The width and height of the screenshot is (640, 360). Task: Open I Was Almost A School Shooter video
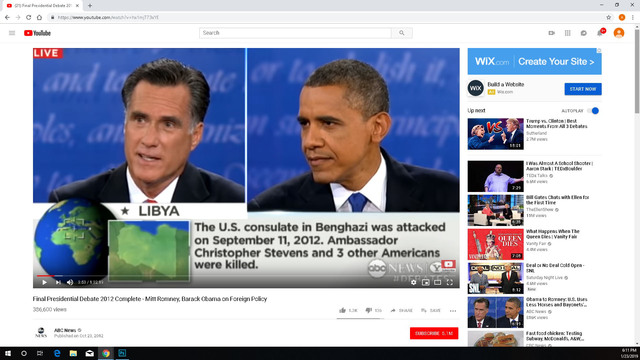496,176
